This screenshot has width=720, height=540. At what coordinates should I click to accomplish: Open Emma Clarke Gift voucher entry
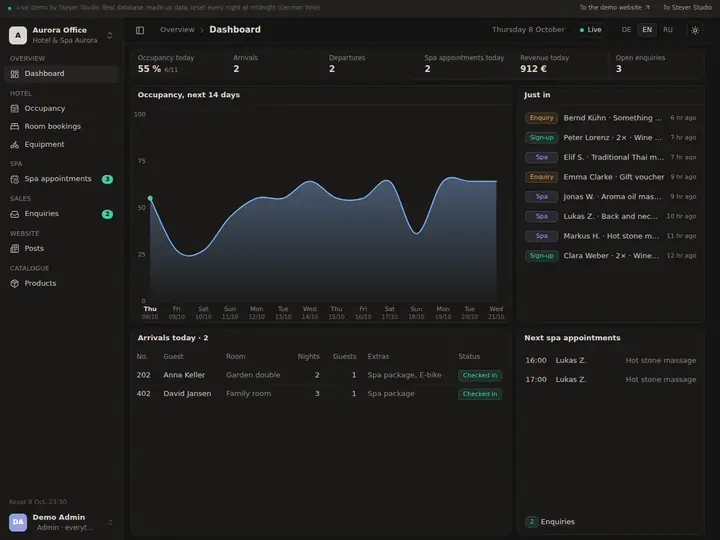610,177
